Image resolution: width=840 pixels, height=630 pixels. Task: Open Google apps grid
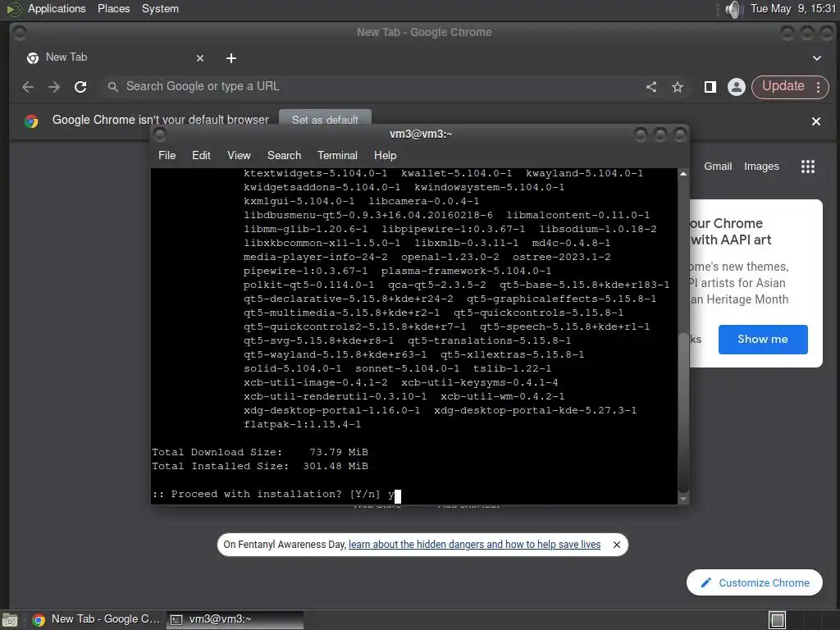click(x=808, y=167)
